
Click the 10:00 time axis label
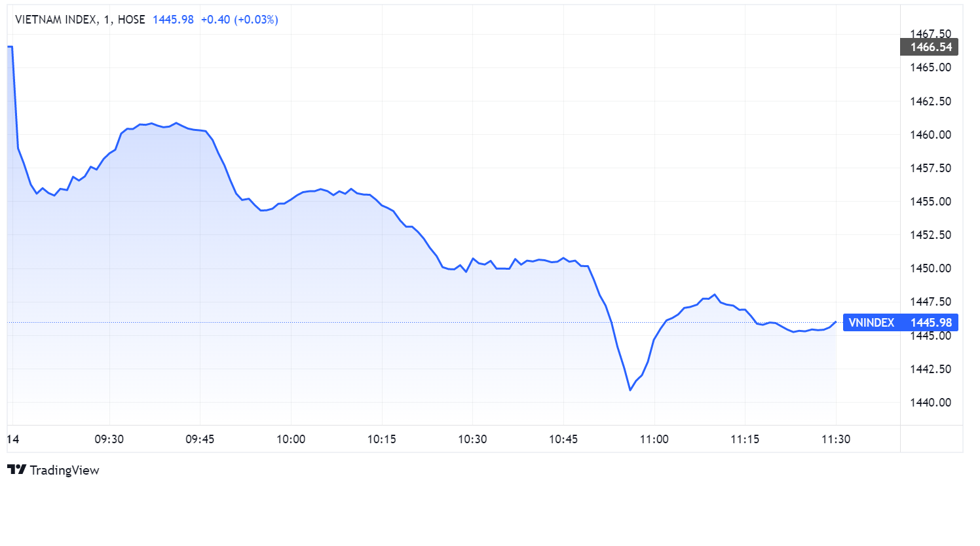pos(291,439)
